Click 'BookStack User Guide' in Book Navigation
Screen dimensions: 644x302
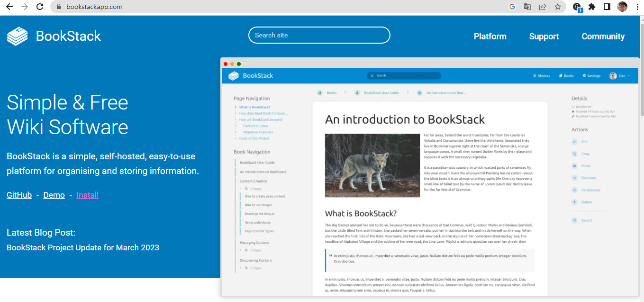coord(257,163)
